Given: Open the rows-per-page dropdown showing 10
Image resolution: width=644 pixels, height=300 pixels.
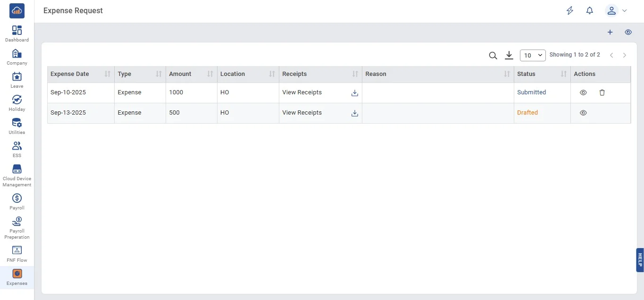Looking at the screenshot, I should [533, 56].
